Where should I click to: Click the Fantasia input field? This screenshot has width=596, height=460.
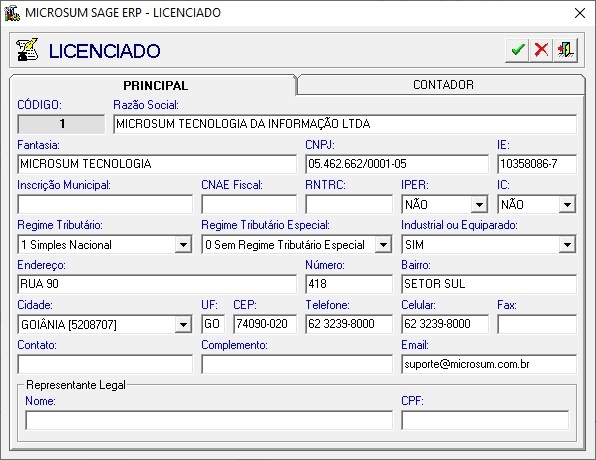[x=157, y=164]
